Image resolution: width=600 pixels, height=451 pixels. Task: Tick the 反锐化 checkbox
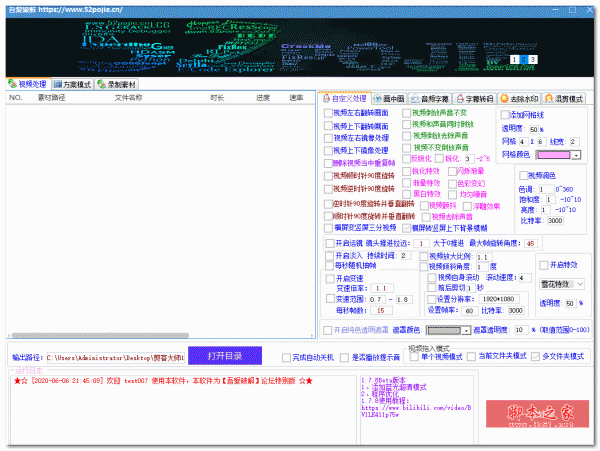tap(406, 158)
